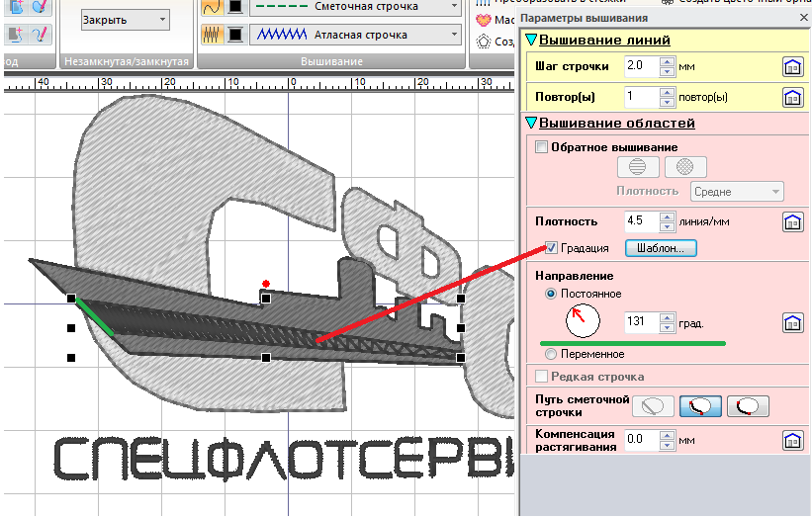Collapse the Вышивание областей section
Screen dimensions: 812x518
point(531,123)
